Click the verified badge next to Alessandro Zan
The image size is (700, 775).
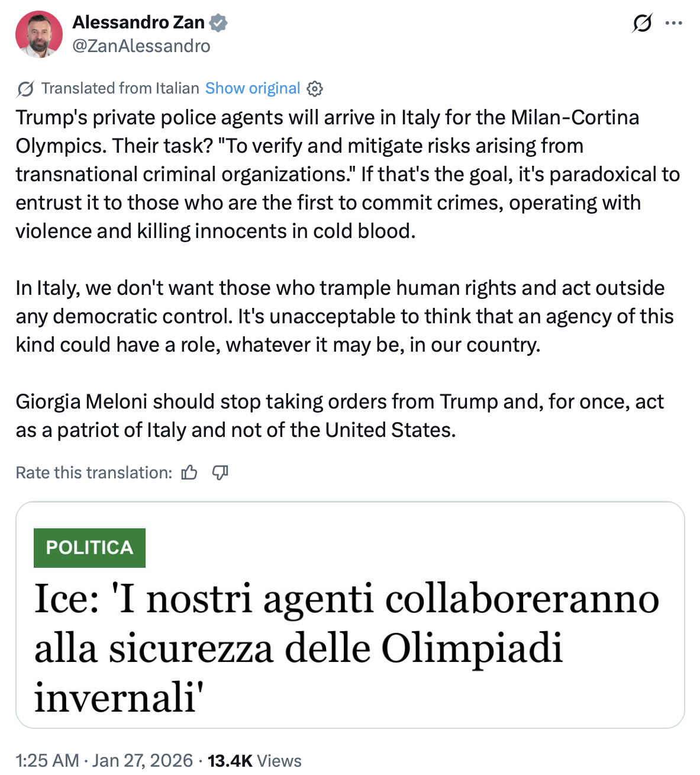pyautogui.click(x=218, y=22)
